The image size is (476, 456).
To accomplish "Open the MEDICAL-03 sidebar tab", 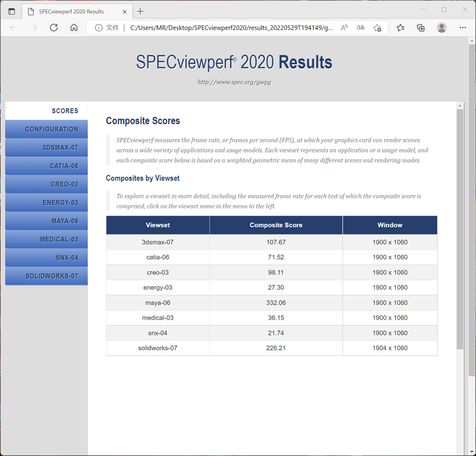I will tap(46, 239).
